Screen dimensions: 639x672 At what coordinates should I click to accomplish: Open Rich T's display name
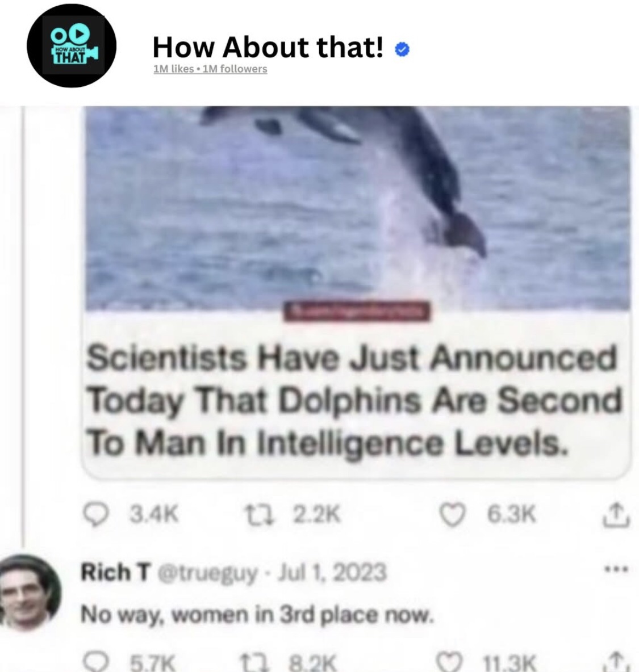116,572
